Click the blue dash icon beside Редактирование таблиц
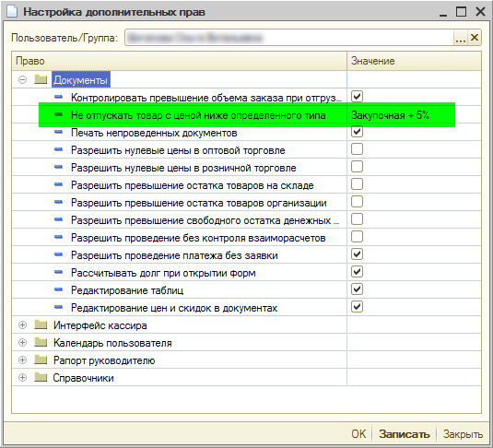This screenshot has height=448, width=493. click(x=58, y=289)
